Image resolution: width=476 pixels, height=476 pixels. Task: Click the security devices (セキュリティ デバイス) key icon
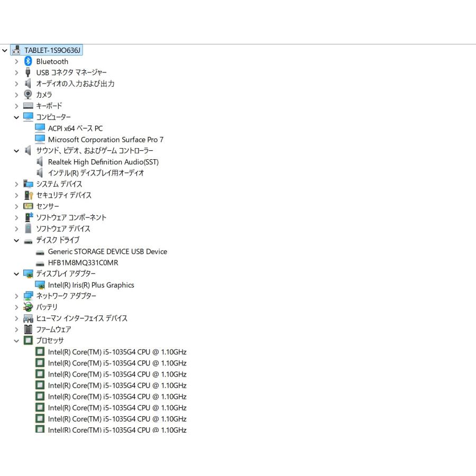(28, 195)
